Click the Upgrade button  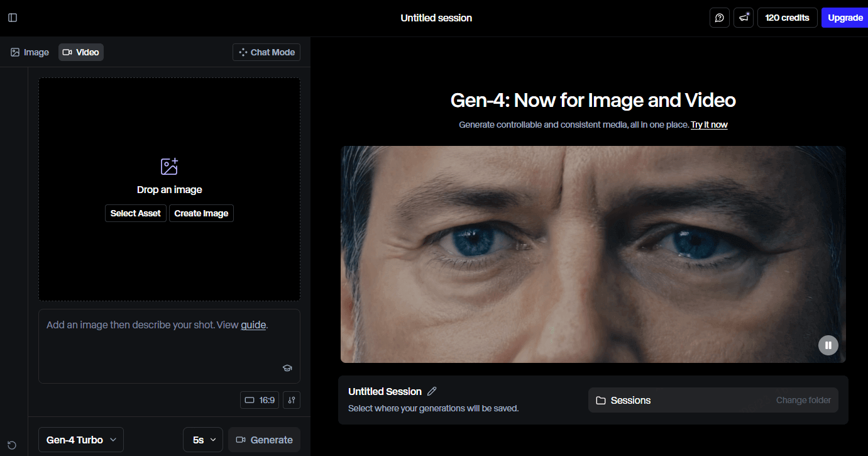point(845,18)
